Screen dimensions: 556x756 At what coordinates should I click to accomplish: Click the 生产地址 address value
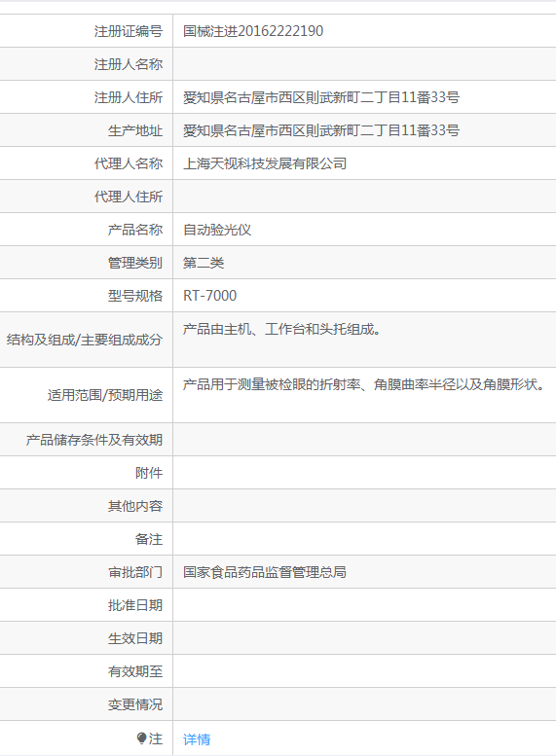[x=321, y=130]
